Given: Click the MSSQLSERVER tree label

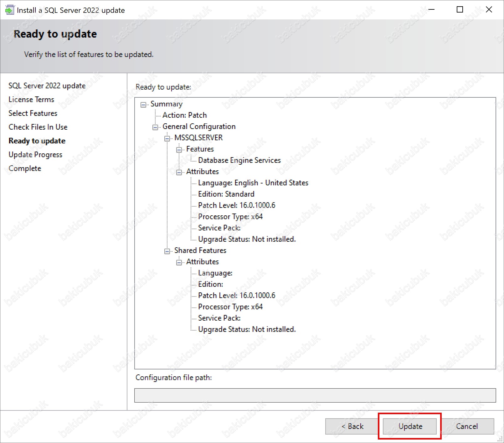Looking at the screenshot, I should 198,138.
